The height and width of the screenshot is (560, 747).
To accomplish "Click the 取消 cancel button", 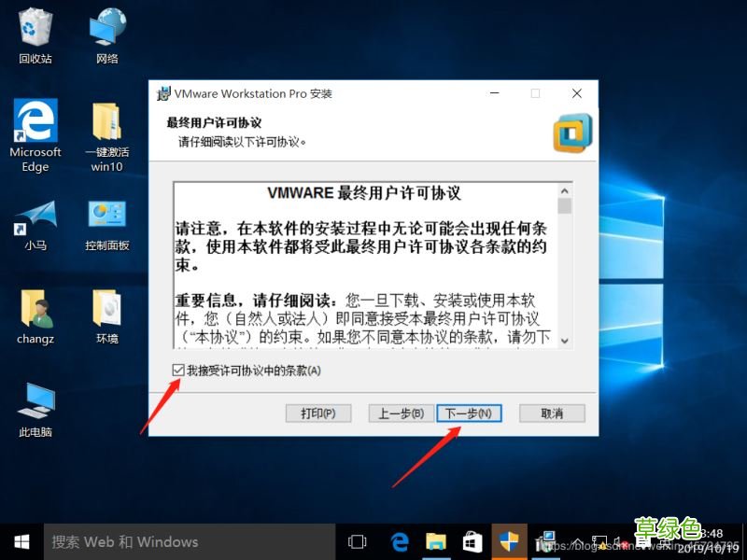I will (x=552, y=413).
